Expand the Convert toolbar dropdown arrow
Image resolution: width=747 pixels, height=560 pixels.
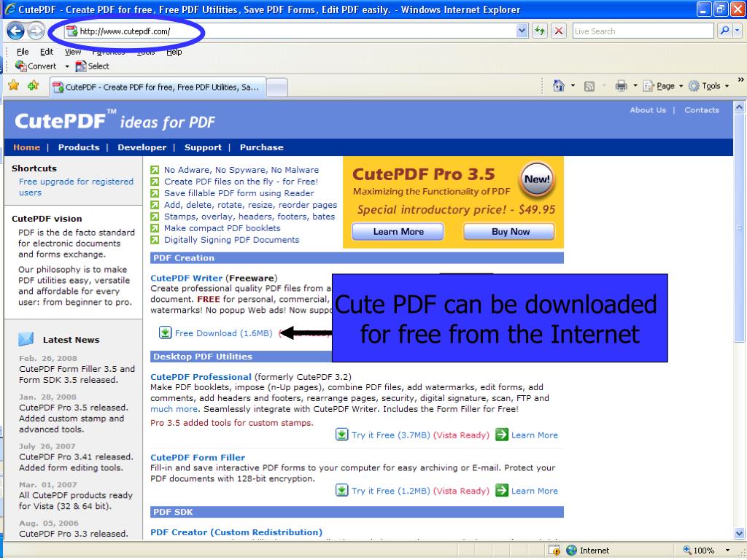pos(66,66)
